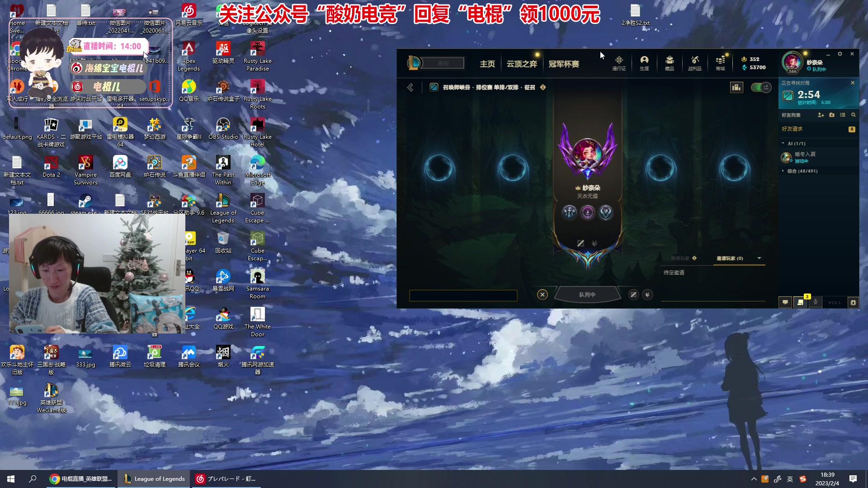Viewport: 868px width, 488px height.
Task: Click first challenge token on player card
Action: tap(569, 212)
